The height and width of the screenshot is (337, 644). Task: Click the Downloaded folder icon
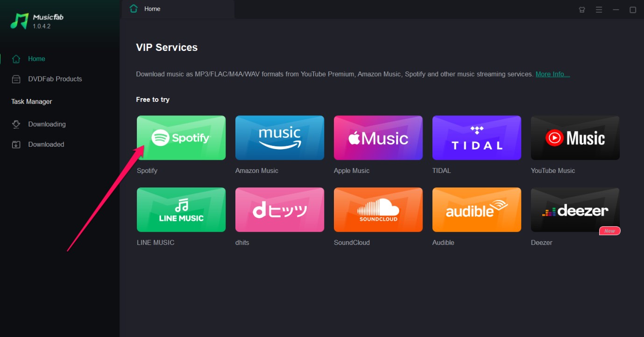click(x=16, y=144)
